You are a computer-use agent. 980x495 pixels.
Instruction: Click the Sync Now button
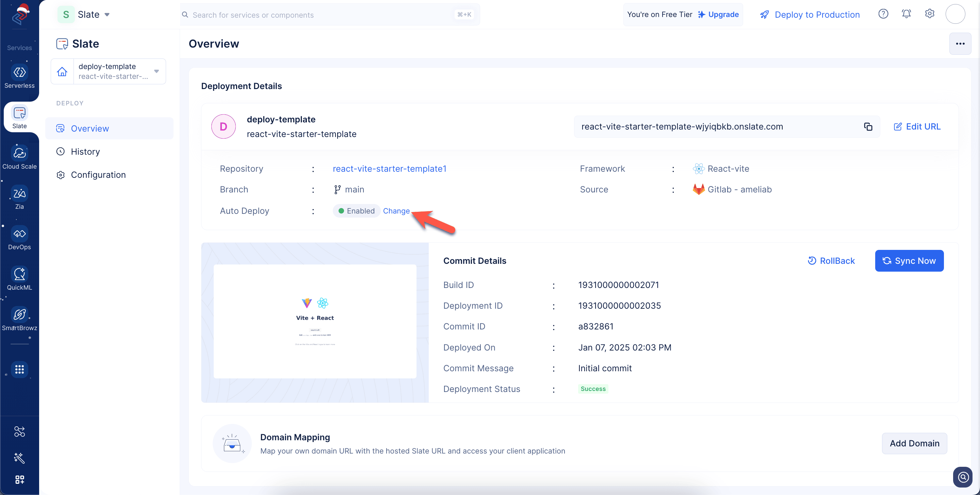(x=909, y=261)
